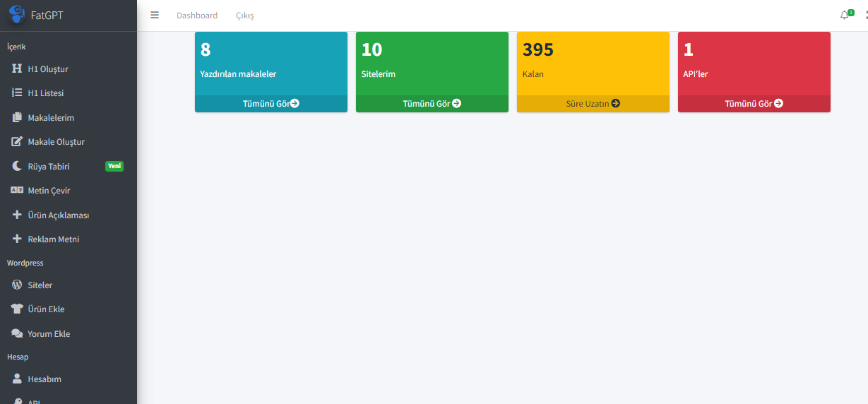Click the Yazdırılan makaleler label
Viewport: 868px width, 404px height.
(238, 74)
